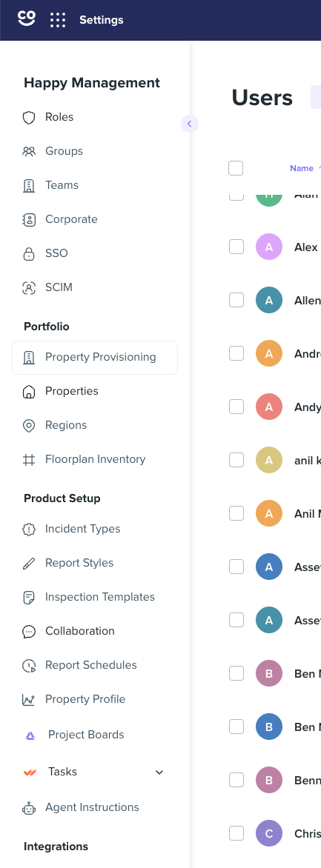This screenshot has width=321, height=868.
Task: Collapse the sidebar with the arrow button
Action: coord(190,124)
